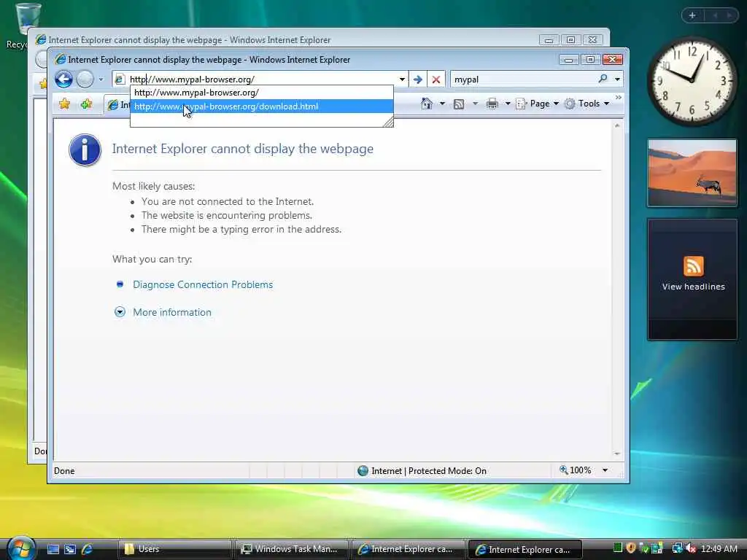Viewport: 747px width, 560px height.
Task: Click the 100% zoom level button
Action: coord(576,470)
